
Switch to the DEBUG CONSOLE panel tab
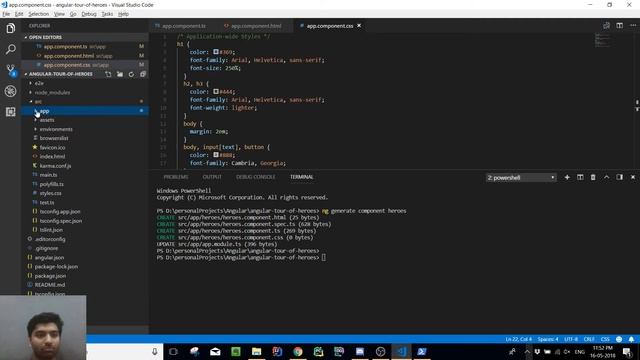(x=256, y=177)
